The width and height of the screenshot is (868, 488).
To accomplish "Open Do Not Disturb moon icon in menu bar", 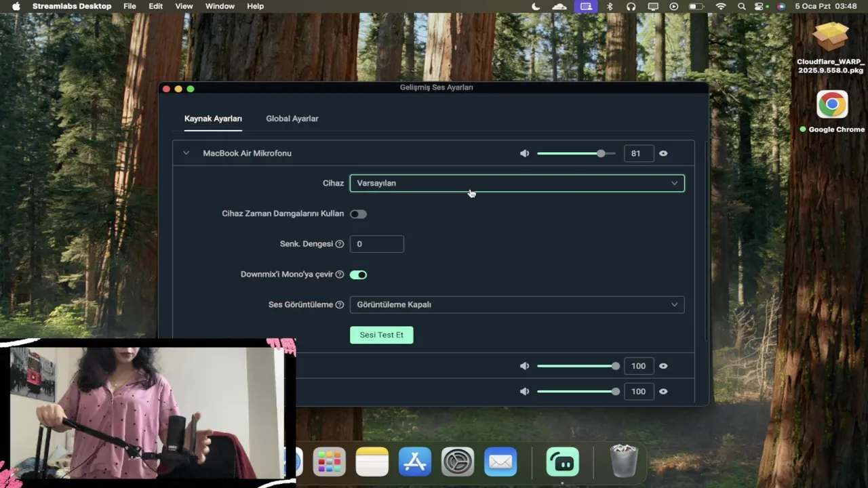I will coord(536,6).
